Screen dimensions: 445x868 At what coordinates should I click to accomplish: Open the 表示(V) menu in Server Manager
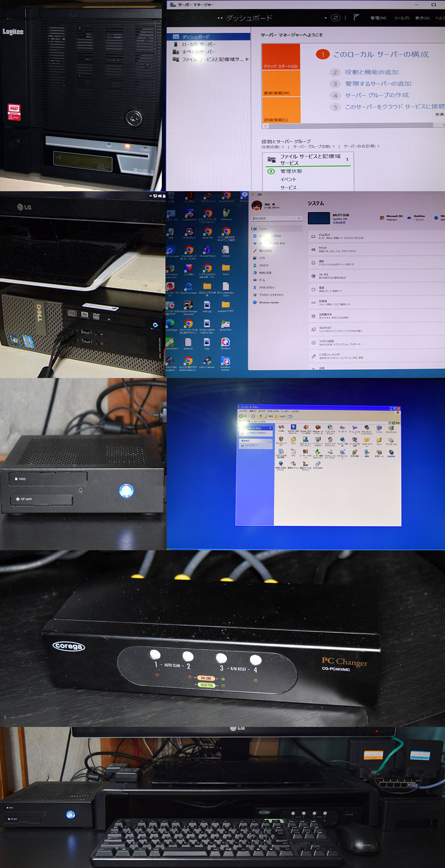click(422, 18)
